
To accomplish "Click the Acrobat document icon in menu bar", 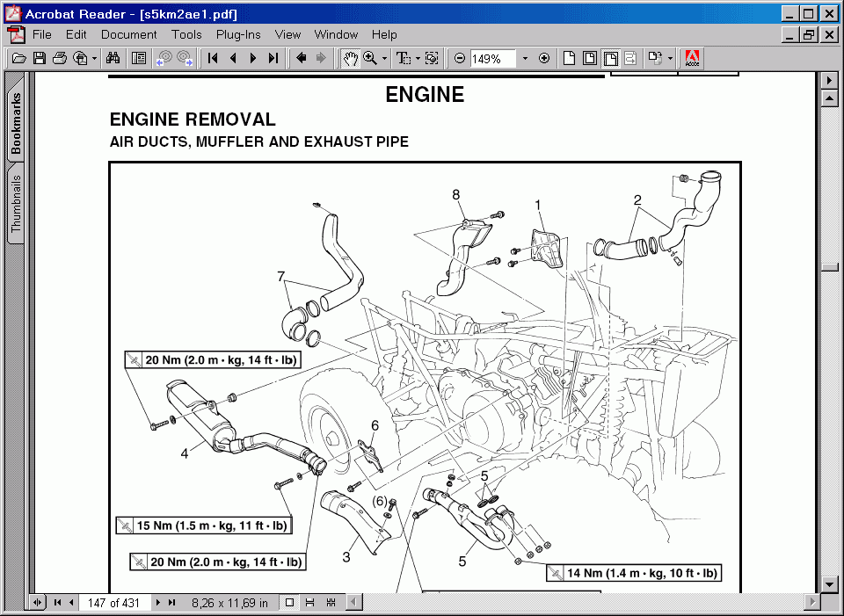I will [16, 34].
